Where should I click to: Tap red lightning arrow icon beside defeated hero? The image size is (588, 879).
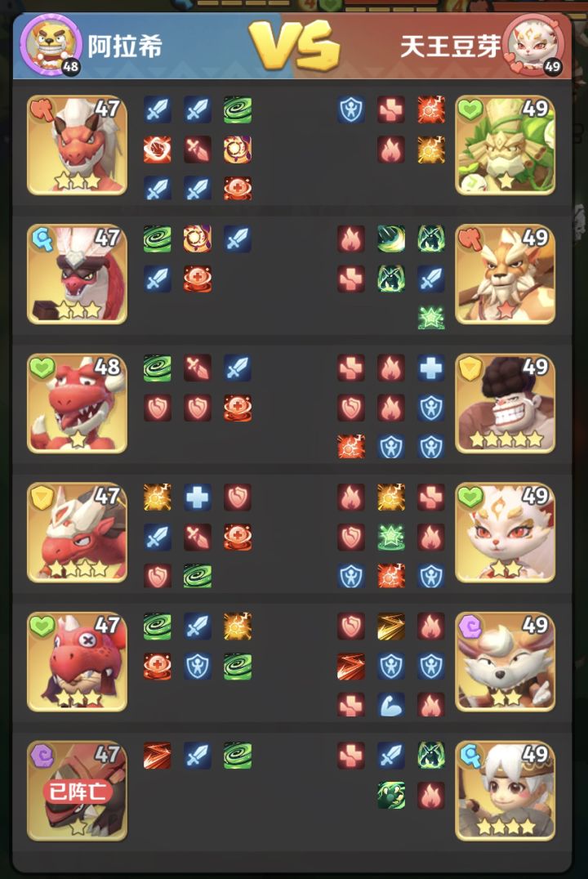coord(158,755)
